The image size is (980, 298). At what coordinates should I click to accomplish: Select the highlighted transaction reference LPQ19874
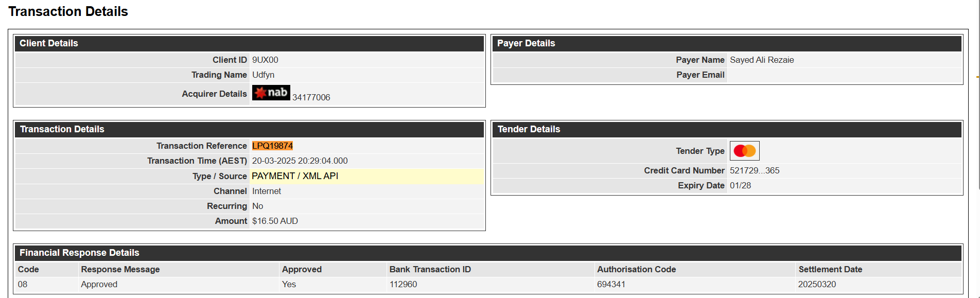[x=272, y=146]
